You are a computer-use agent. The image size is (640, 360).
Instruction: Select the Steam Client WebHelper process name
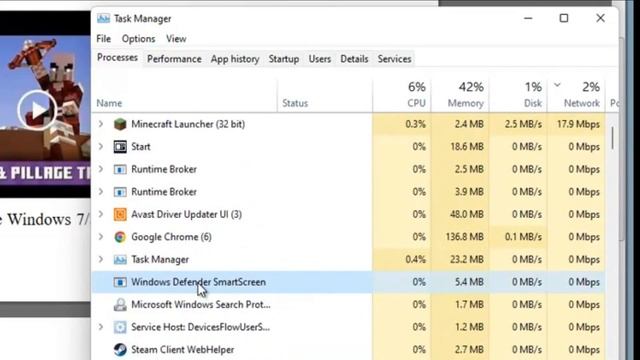coord(182,350)
